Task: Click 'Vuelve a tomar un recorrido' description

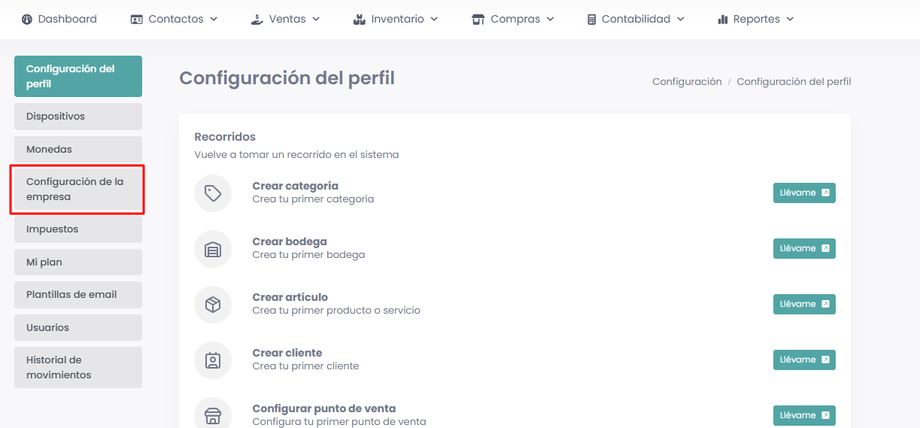Action: tap(296, 155)
